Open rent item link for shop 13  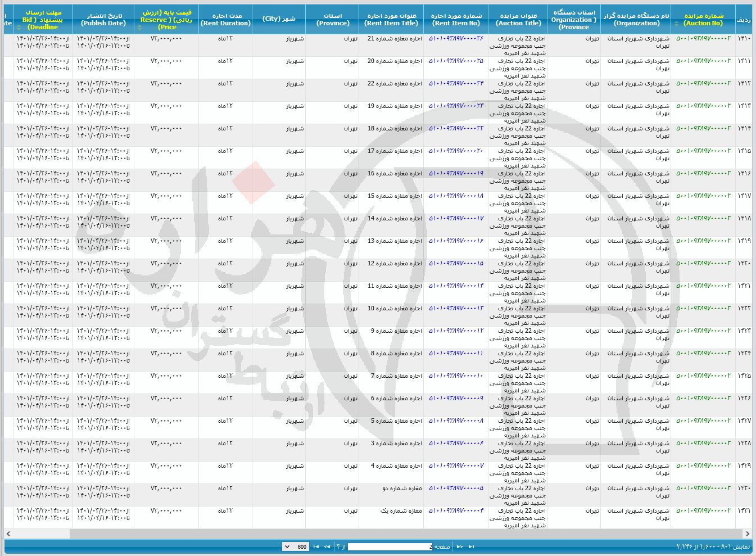(456, 241)
